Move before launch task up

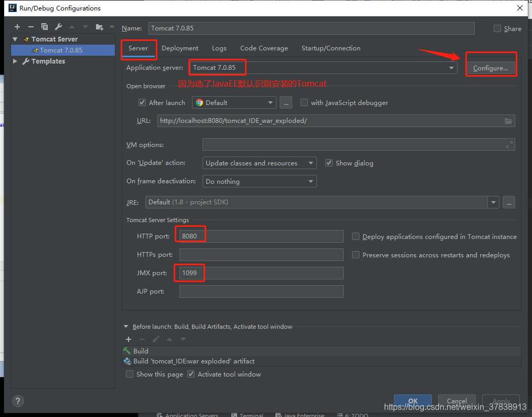(x=169, y=339)
